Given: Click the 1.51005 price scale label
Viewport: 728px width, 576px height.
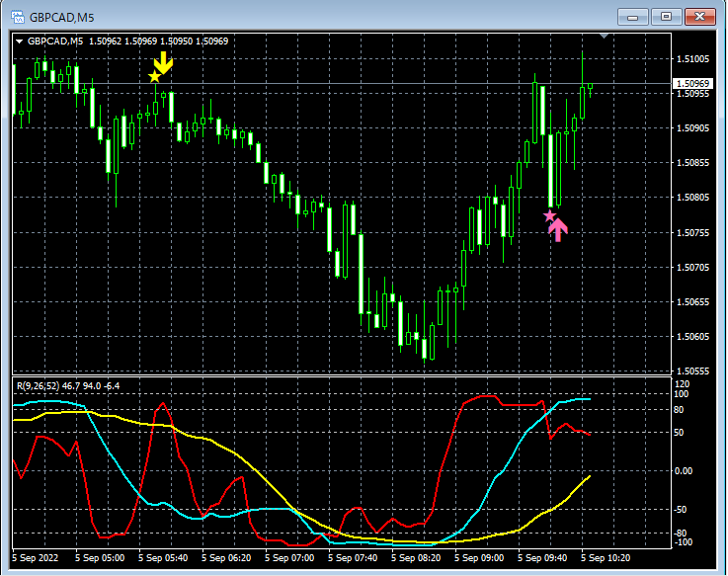Looking at the screenshot, I should (x=692, y=58).
